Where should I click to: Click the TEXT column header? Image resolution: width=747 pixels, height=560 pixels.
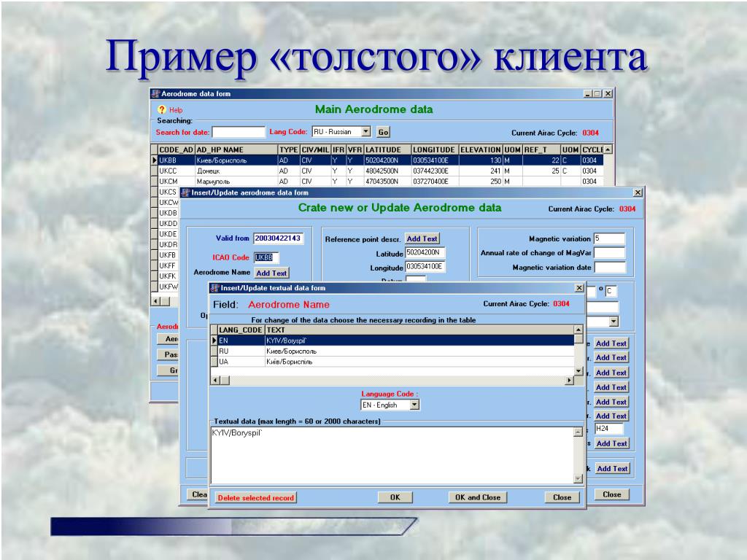[419, 330]
